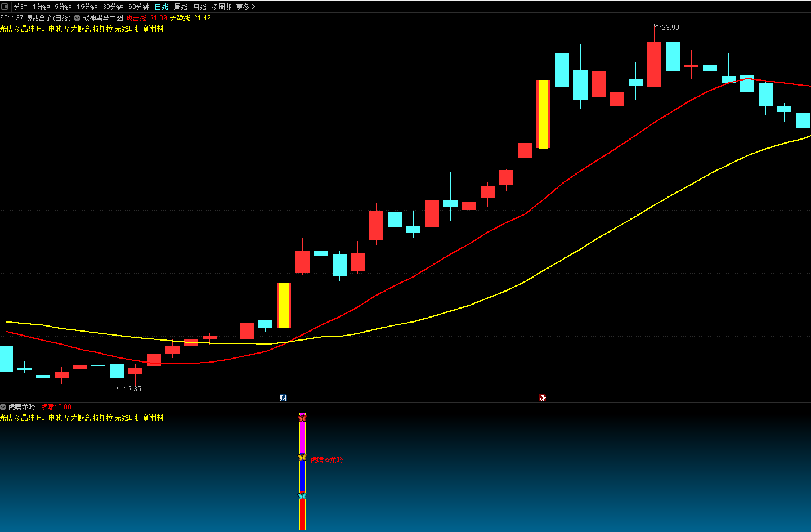Click the cyan butterfly icon on signal bar
The width and height of the screenshot is (811, 532).
click(302, 496)
